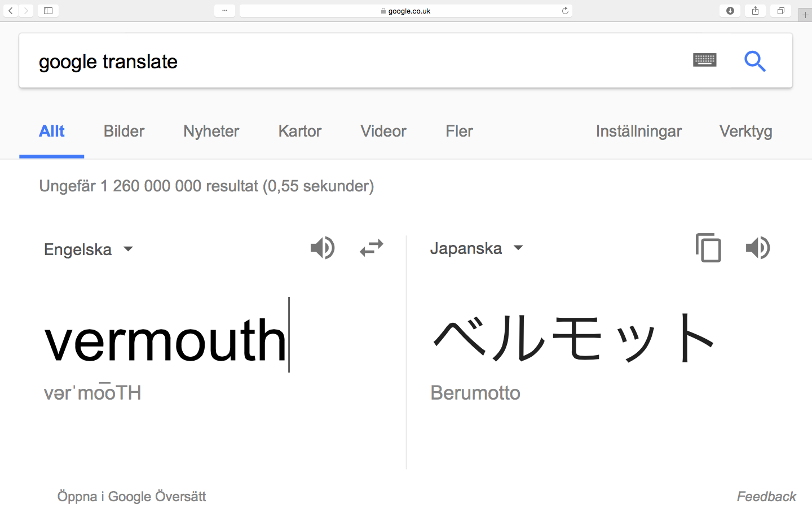The width and height of the screenshot is (812, 508).
Task: Open the Japanska target language dropdown
Action: (x=477, y=248)
